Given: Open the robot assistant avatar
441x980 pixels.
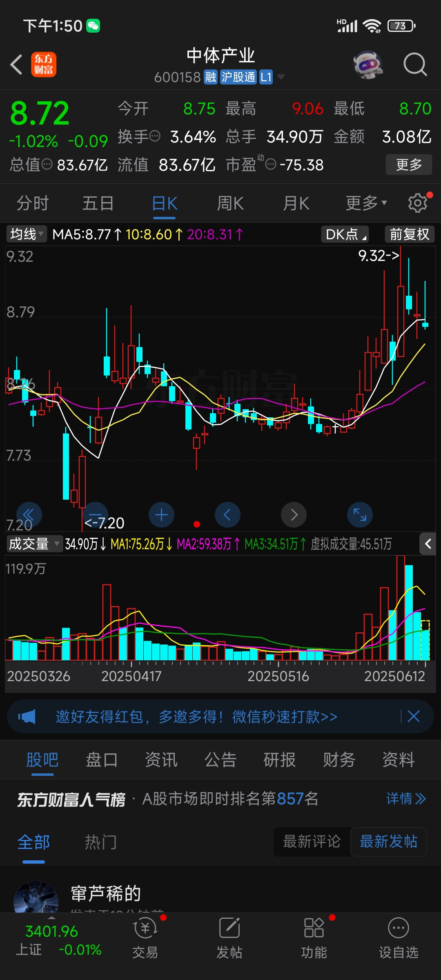Looking at the screenshot, I should 368,65.
